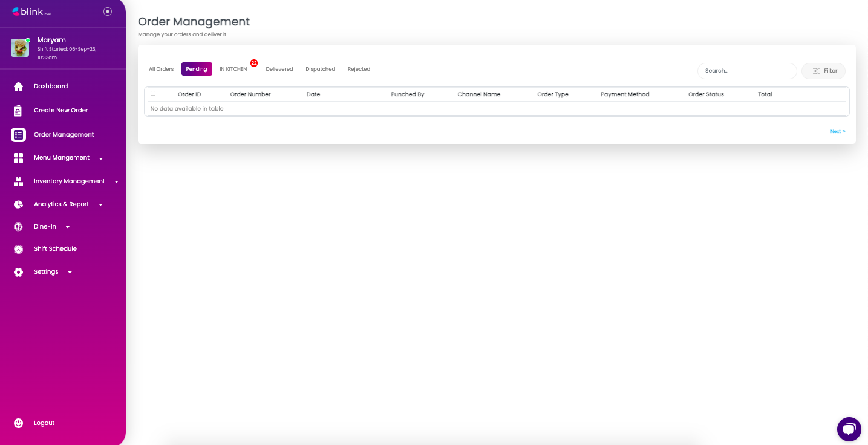
Task: Click the Create New Order bag icon
Action: click(x=18, y=111)
